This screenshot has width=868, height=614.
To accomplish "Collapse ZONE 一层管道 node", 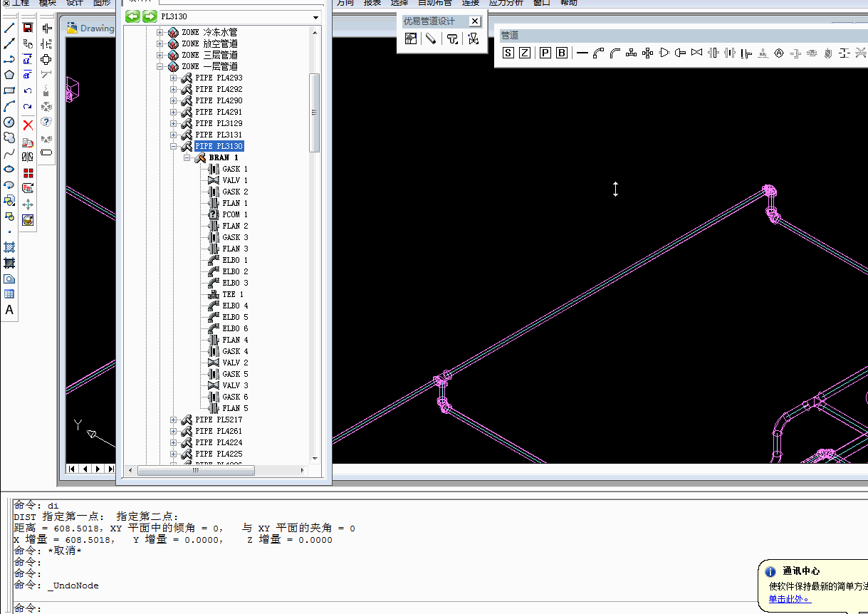I will pos(160,66).
